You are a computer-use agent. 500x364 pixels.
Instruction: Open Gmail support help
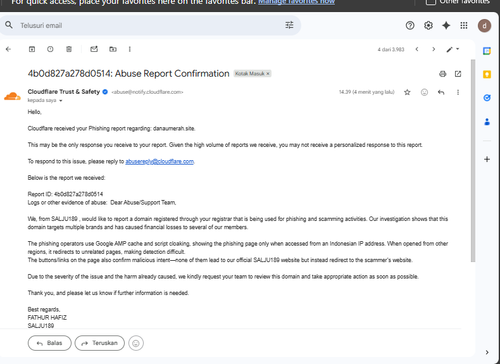(x=410, y=25)
